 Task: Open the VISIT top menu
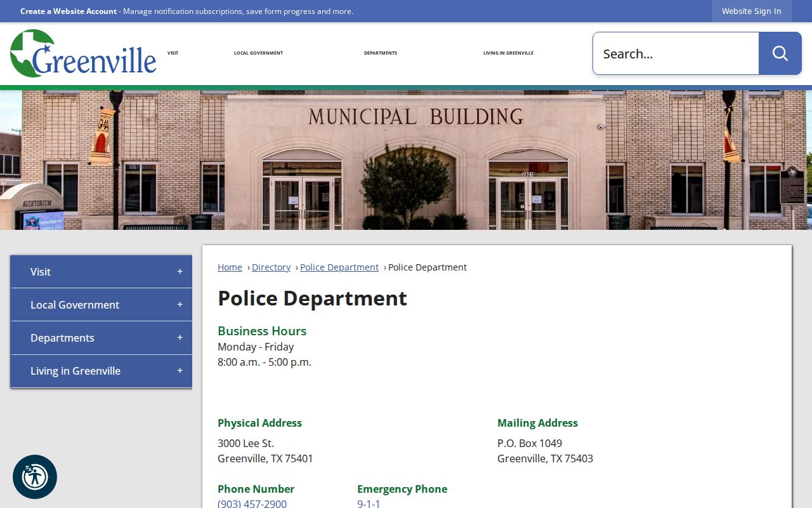coord(173,53)
